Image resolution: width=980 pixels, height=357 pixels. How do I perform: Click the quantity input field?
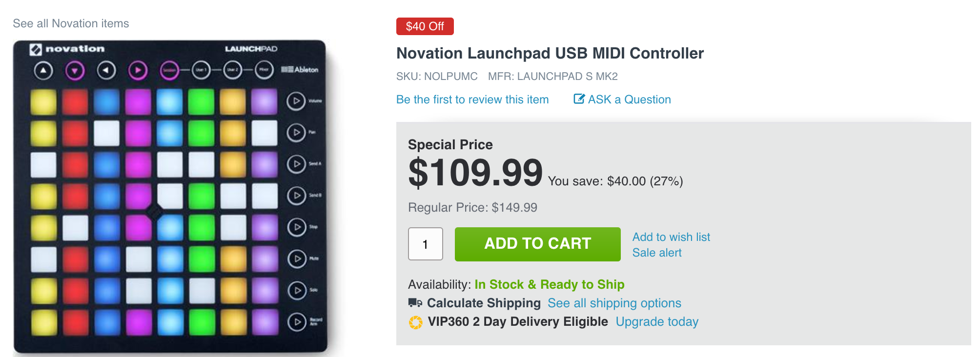click(425, 244)
